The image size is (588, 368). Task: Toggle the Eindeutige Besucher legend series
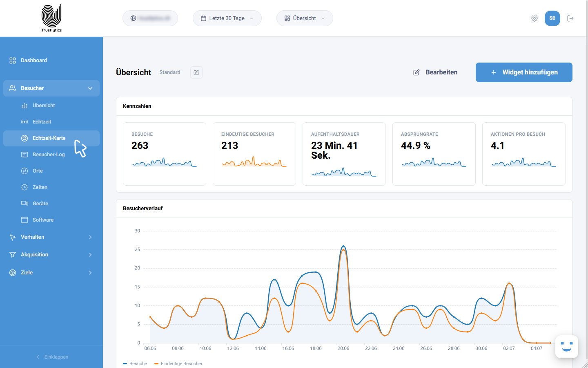[178, 364]
